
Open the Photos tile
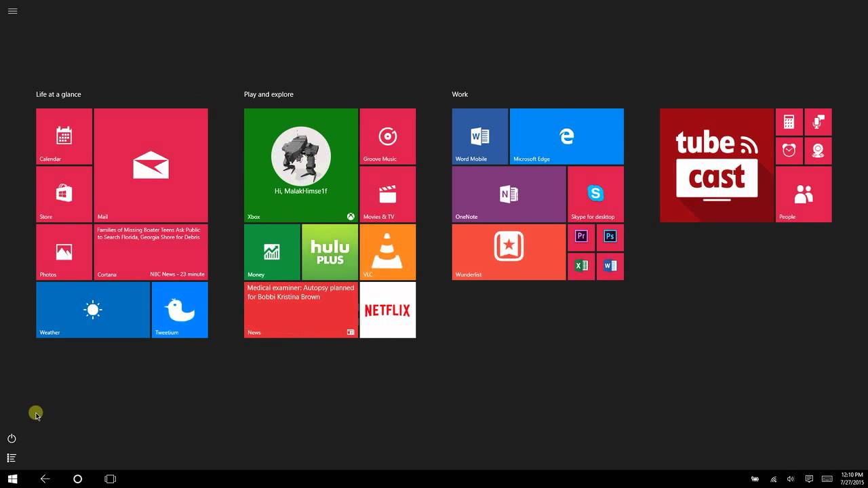tap(64, 252)
